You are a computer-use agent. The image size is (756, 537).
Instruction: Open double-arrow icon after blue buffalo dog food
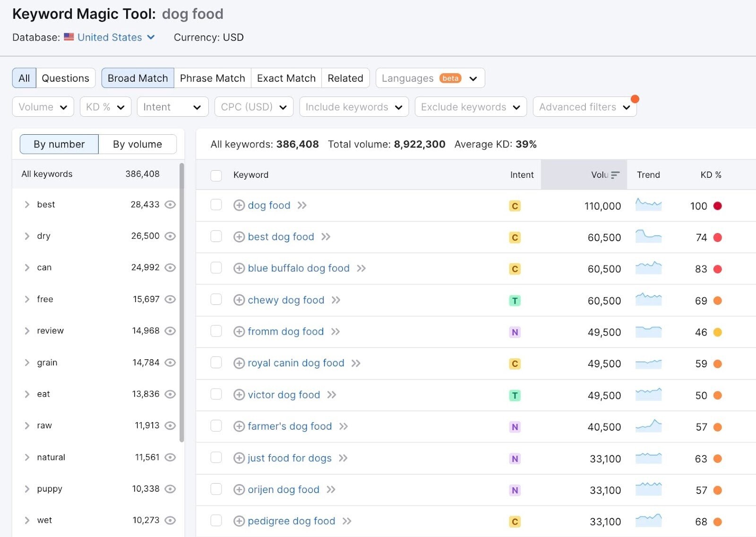(361, 268)
